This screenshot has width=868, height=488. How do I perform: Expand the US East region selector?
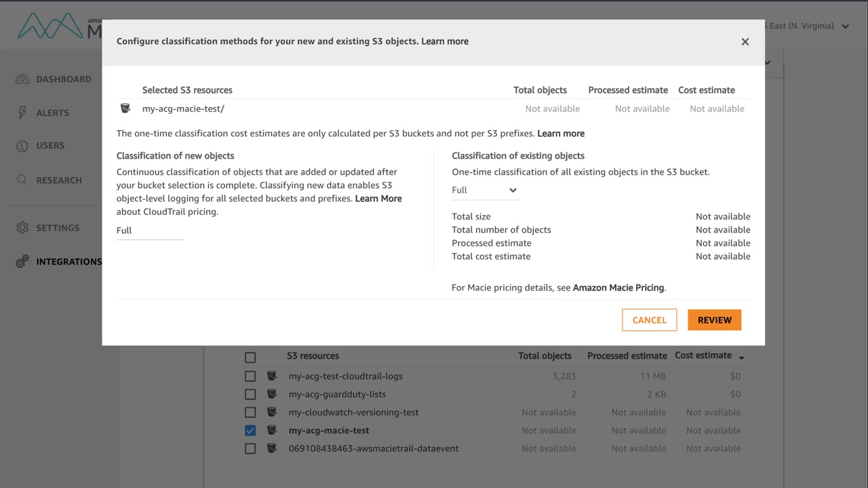[x=845, y=26]
